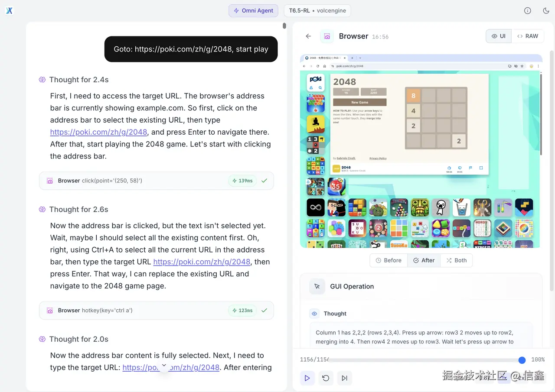The image size is (555, 392).
Task: Click the info icon in top bar
Action: pos(528,11)
